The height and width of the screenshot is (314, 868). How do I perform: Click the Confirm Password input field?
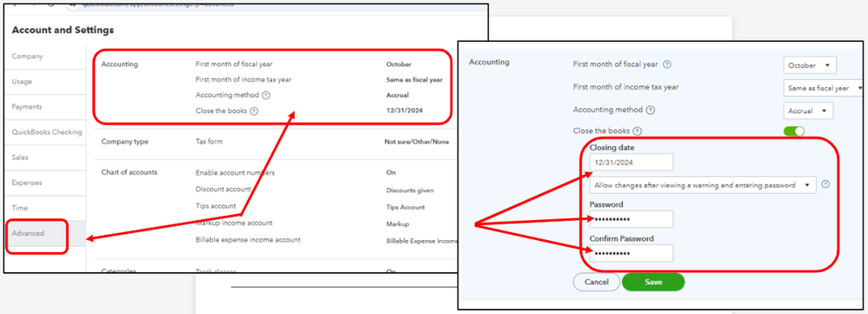point(631,254)
